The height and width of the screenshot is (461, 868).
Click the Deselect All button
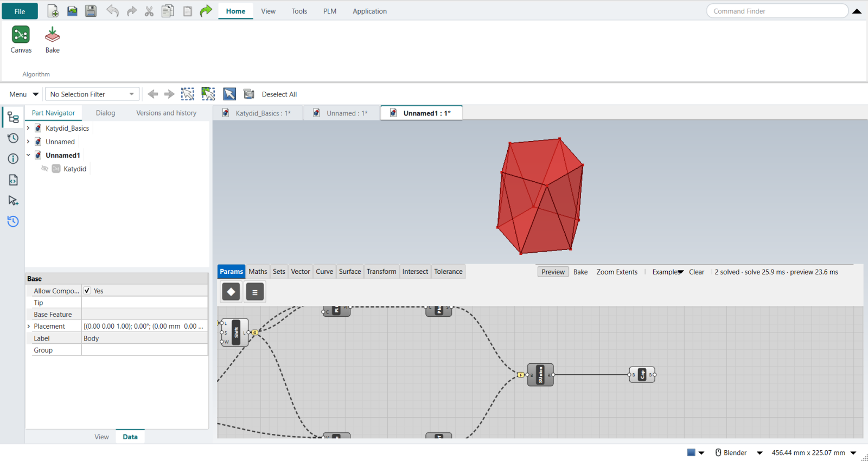click(x=279, y=94)
